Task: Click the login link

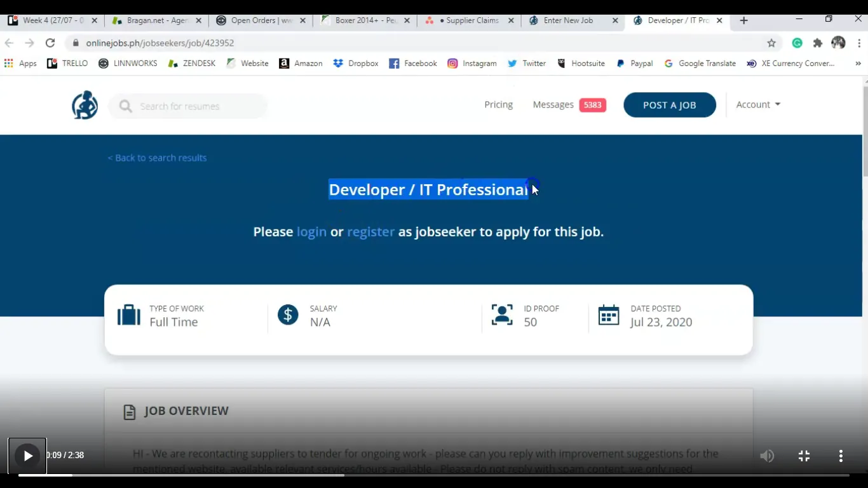Action: [x=311, y=232]
